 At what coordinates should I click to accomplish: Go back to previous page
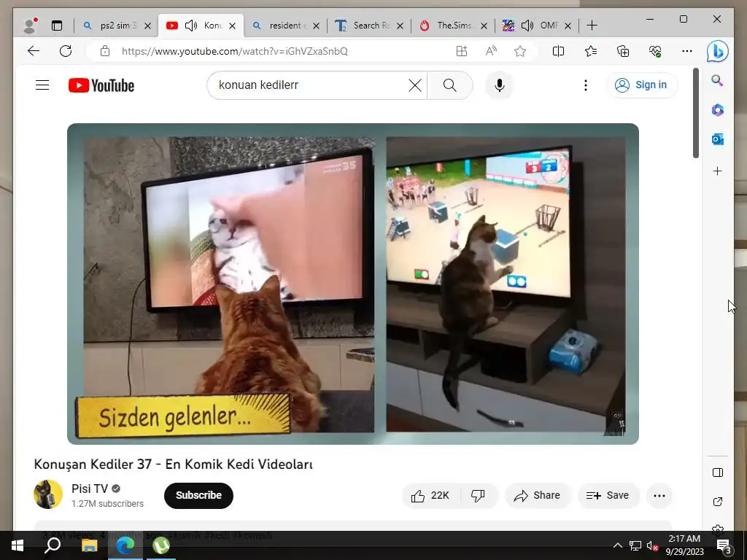point(34,51)
